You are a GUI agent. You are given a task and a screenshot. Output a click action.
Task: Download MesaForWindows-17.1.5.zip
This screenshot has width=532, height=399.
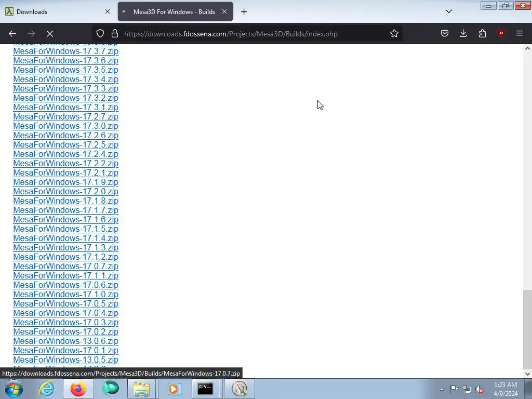(x=66, y=229)
